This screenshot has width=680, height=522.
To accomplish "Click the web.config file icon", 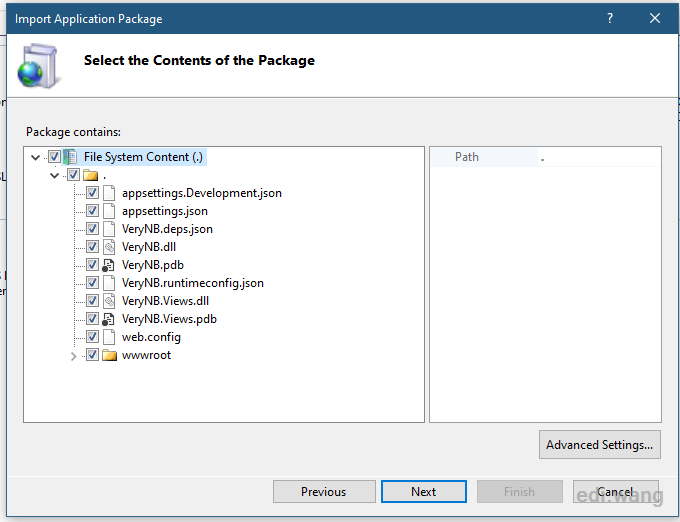I will tap(109, 337).
